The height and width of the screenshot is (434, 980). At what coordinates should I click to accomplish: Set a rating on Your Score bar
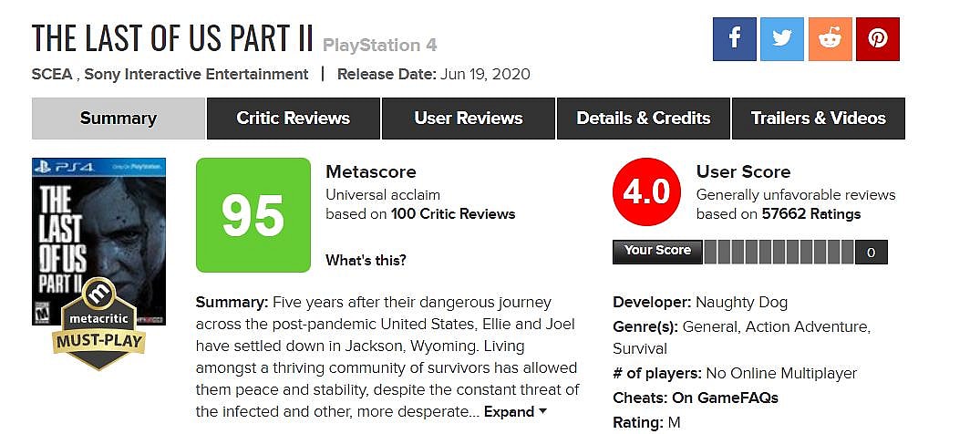tap(778, 252)
